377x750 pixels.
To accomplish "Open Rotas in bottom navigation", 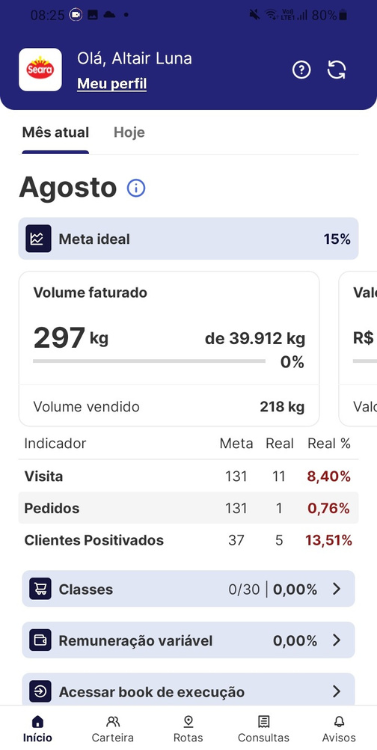I will [x=188, y=729].
